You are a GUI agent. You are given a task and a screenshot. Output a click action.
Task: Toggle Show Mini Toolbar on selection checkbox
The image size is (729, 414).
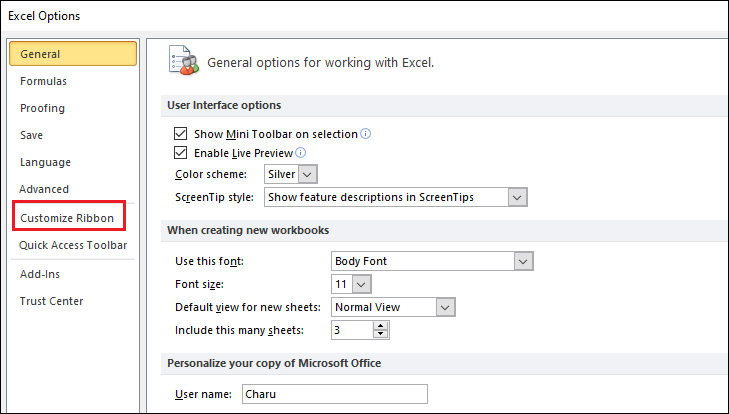pyautogui.click(x=180, y=134)
